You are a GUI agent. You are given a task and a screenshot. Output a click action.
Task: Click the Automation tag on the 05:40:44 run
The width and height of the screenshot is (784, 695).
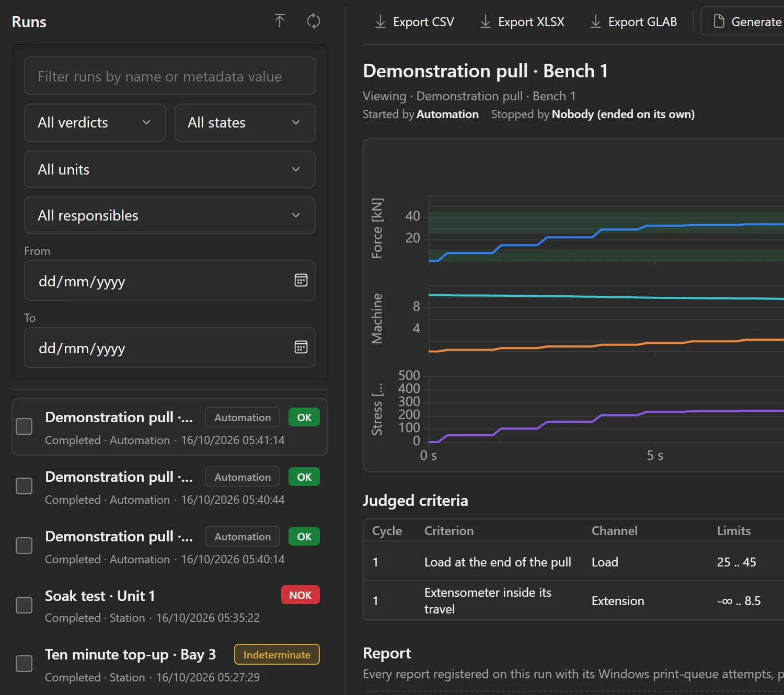243,477
